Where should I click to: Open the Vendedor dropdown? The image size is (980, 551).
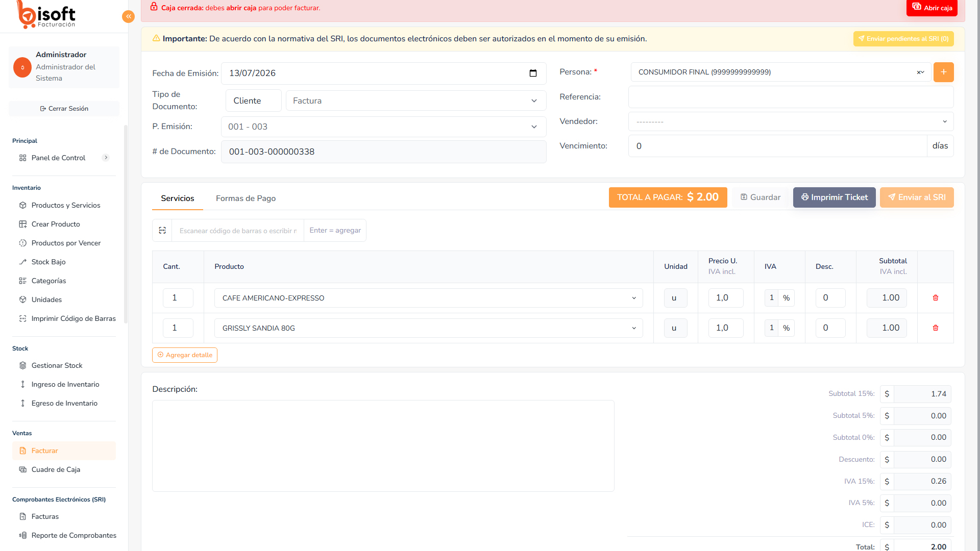click(x=791, y=122)
